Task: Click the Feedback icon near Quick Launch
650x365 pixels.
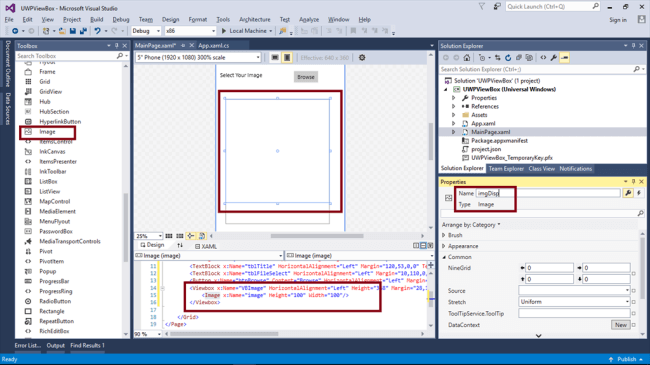Action: coord(497,7)
